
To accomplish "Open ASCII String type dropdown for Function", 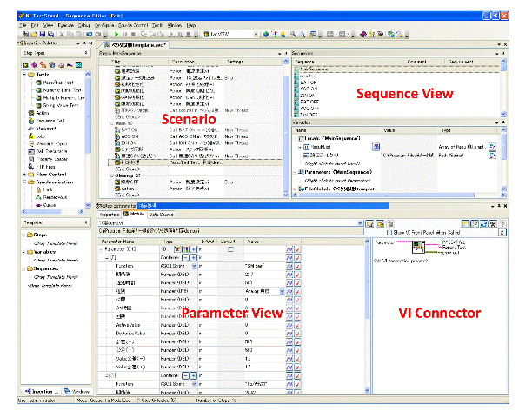I will [195, 266].
